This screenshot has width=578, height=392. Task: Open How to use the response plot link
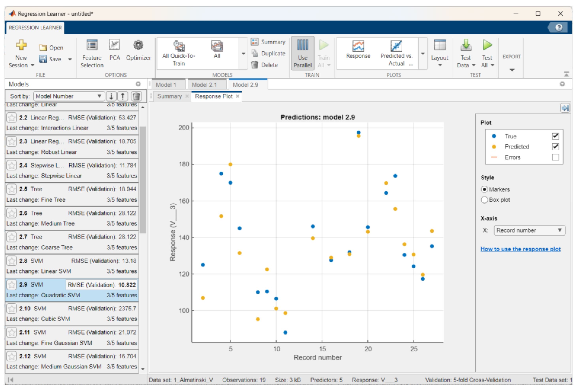pyautogui.click(x=520, y=249)
